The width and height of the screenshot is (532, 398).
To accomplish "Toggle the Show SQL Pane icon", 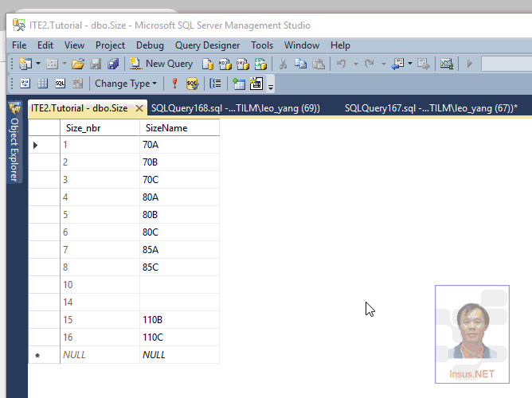I will (60, 84).
